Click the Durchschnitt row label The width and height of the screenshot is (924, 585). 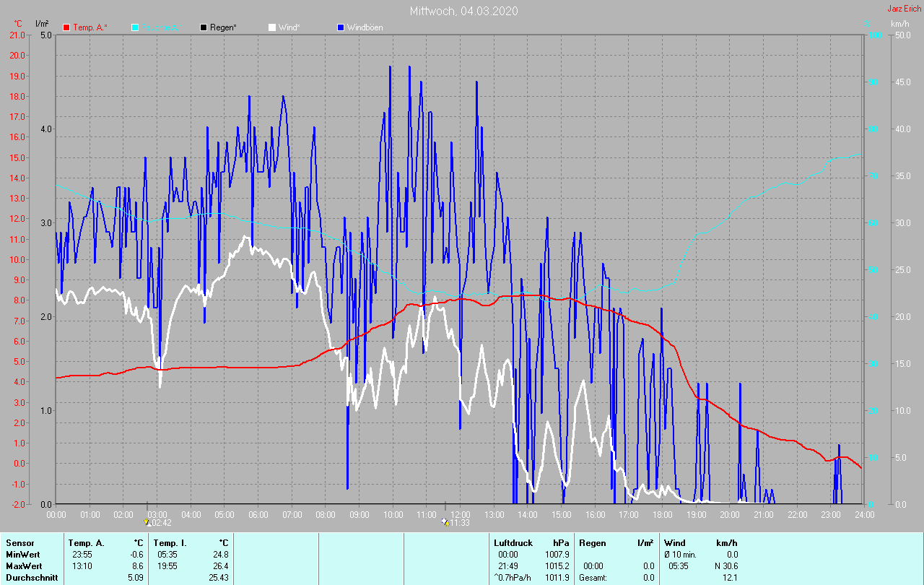[x=32, y=577]
